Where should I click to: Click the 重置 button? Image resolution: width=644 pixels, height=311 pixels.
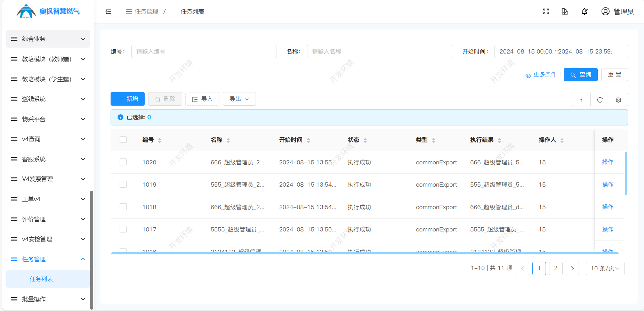tap(614, 75)
